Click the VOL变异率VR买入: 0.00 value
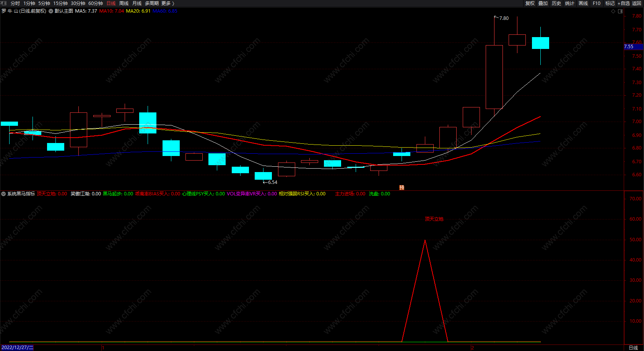 (252, 194)
